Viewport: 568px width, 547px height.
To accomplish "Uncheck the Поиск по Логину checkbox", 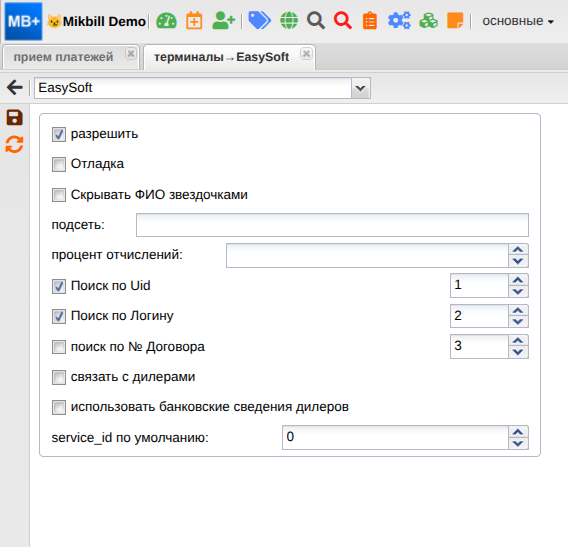I will tap(59, 316).
